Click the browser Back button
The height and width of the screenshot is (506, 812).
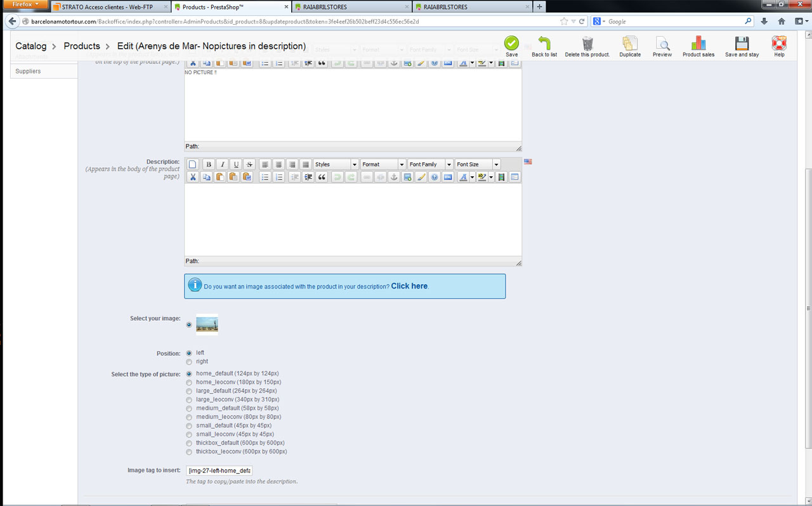(x=12, y=22)
